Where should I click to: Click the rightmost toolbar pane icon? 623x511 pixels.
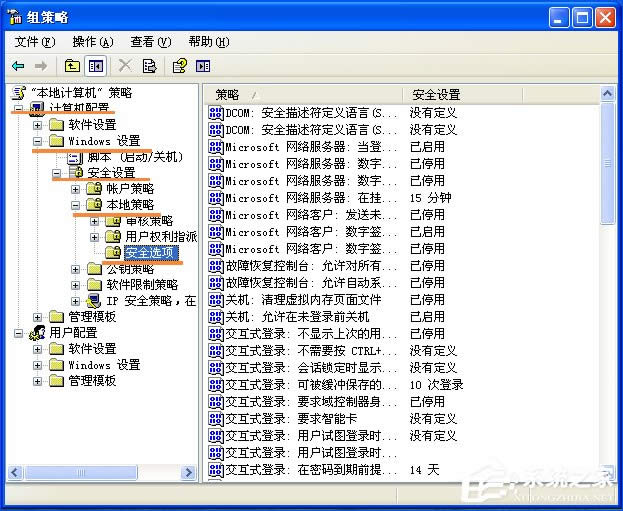pos(203,66)
